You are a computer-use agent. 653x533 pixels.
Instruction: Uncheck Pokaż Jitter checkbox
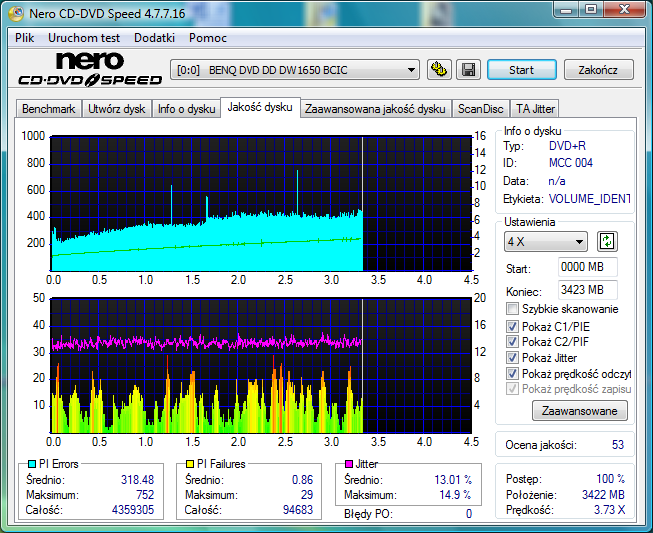click(512, 358)
